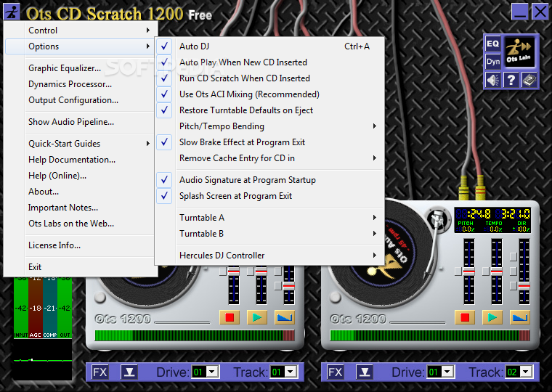The width and height of the screenshot is (552, 392).
Task: Open Important Notes entry
Action: (80, 208)
